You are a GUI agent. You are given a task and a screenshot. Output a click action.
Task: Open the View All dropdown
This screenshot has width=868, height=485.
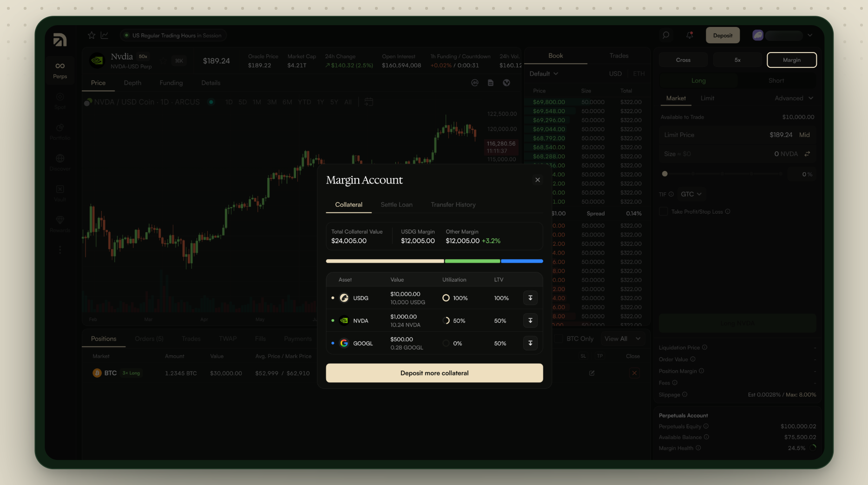(622, 339)
